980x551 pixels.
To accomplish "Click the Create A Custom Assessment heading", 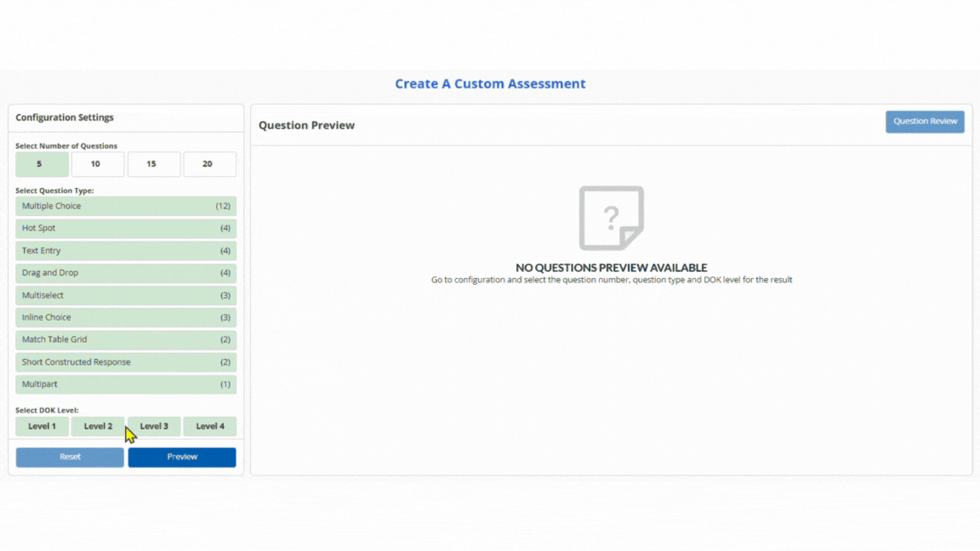I will click(490, 83).
